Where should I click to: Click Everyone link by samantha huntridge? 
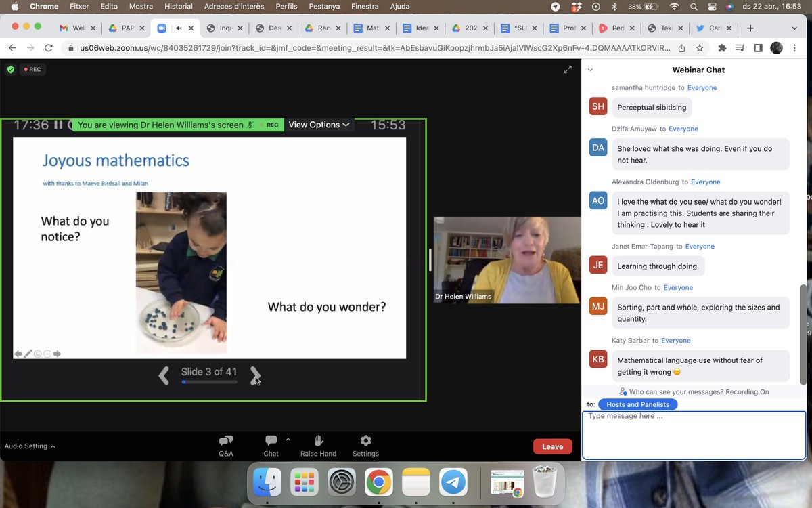pyautogui.click(x=702, y=87)
